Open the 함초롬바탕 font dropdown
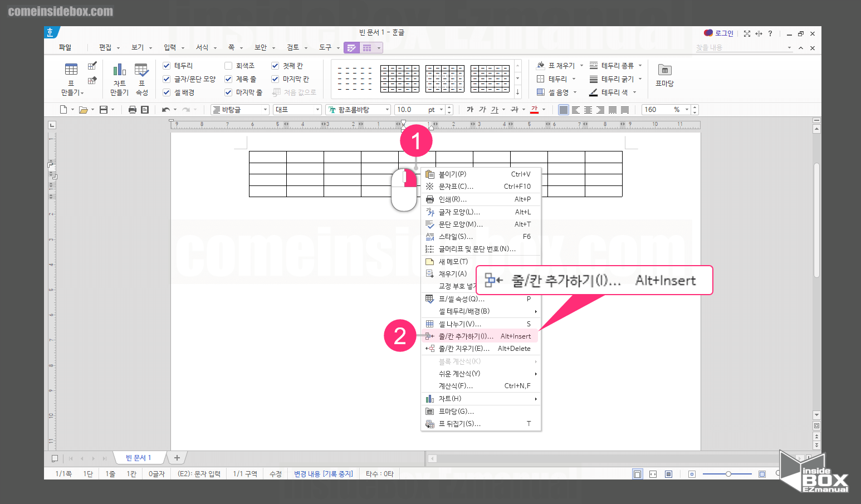The height and width of the screenshot is (504, 861). tap(359, 110)
